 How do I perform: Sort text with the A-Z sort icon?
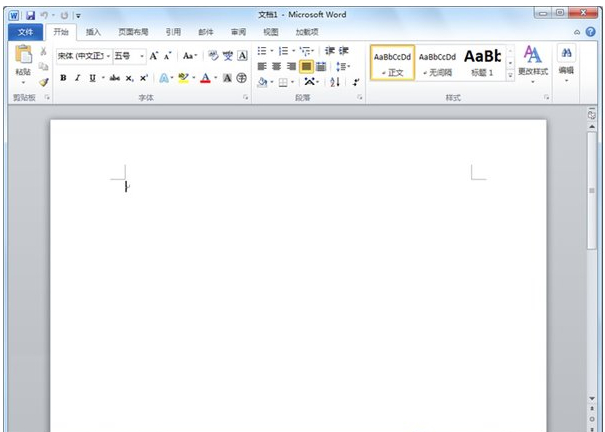pos(335,82)
